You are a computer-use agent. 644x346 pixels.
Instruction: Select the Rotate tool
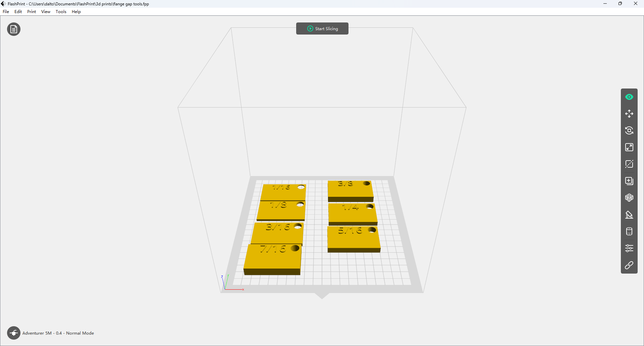(629, 130)
